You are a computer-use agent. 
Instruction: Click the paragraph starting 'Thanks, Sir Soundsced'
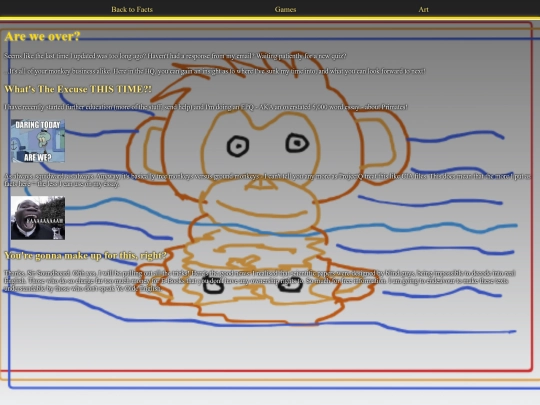point(260,280)
